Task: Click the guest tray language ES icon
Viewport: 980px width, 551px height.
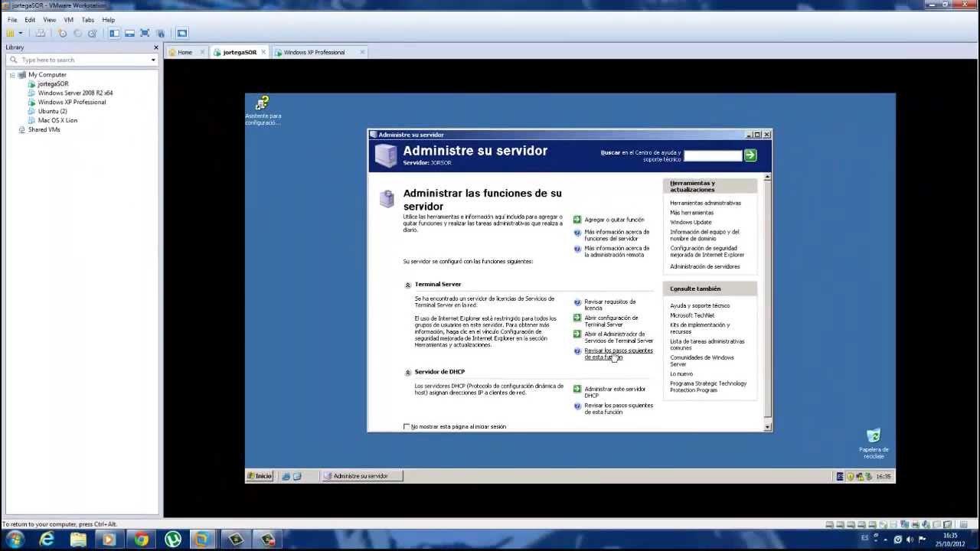Action: pos(840,476)
